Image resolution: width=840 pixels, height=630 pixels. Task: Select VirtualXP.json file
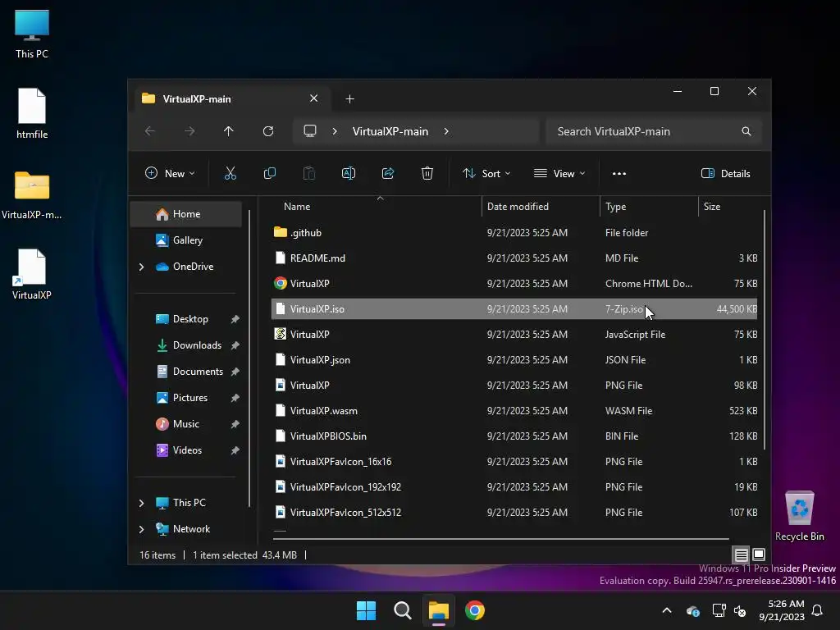(514, 360)
